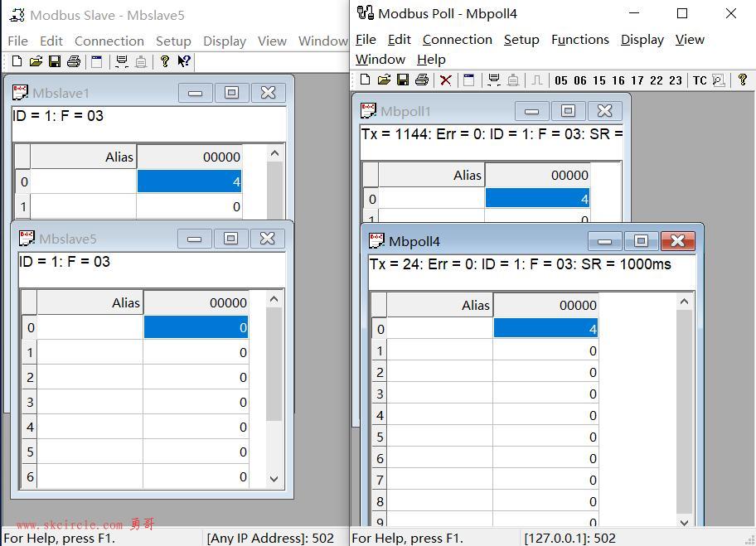The width and height of the screenshot is (756, 546).
Task: Click function 06 write single register button
Action: pyautogui.click(x=580, y=80)
